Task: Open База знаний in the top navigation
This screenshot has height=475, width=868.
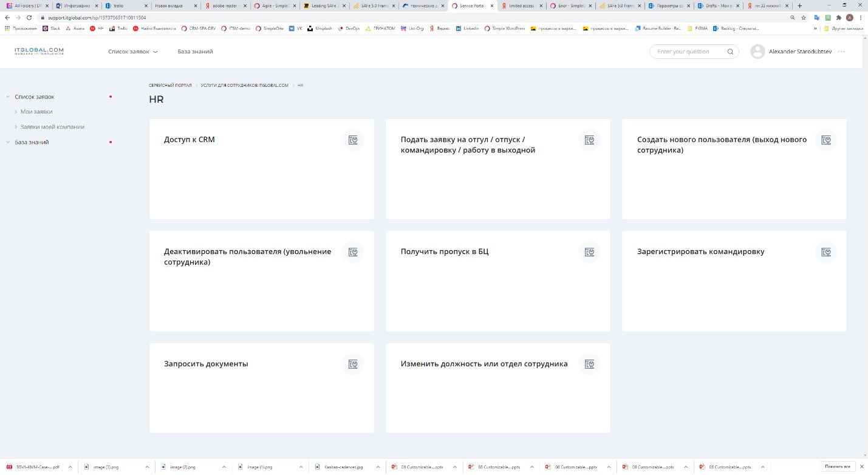Action: click(195, 52)
